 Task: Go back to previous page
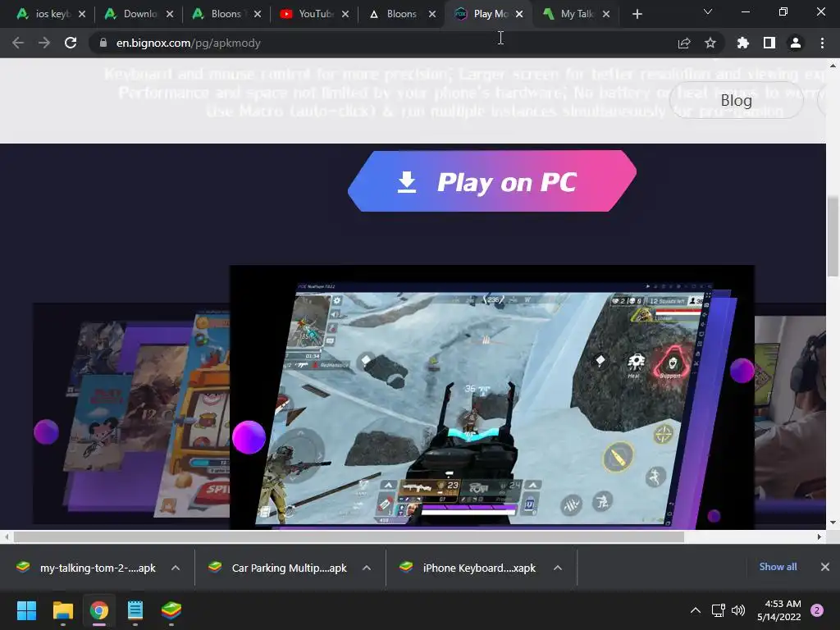18,43
